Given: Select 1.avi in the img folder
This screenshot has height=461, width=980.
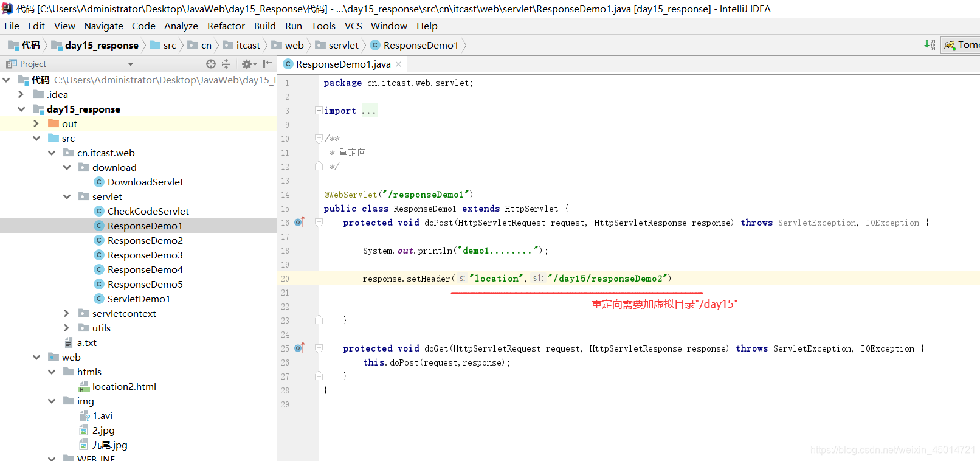Looking at the screenshot, I should pyautogui.click(x=102, y=415).
